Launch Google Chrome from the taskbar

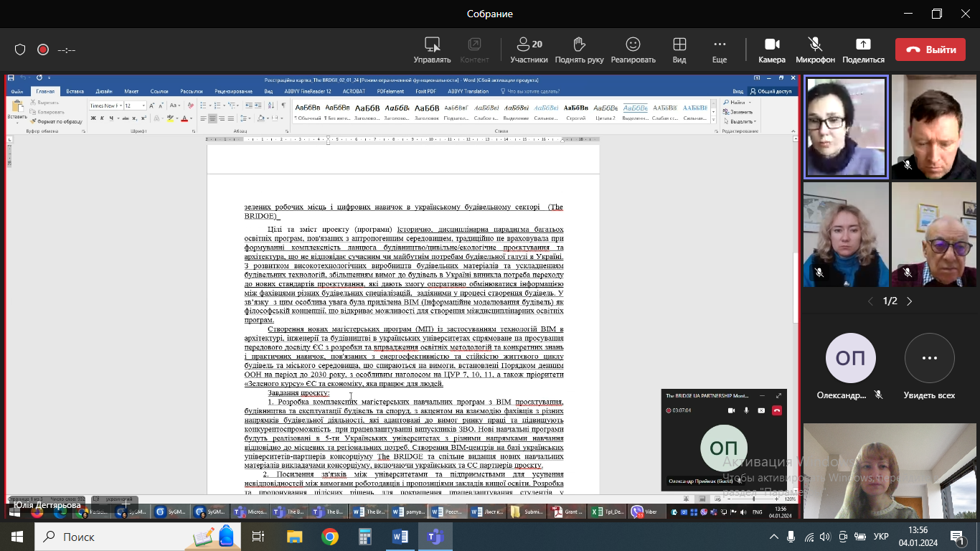click(x=330, y=537)
